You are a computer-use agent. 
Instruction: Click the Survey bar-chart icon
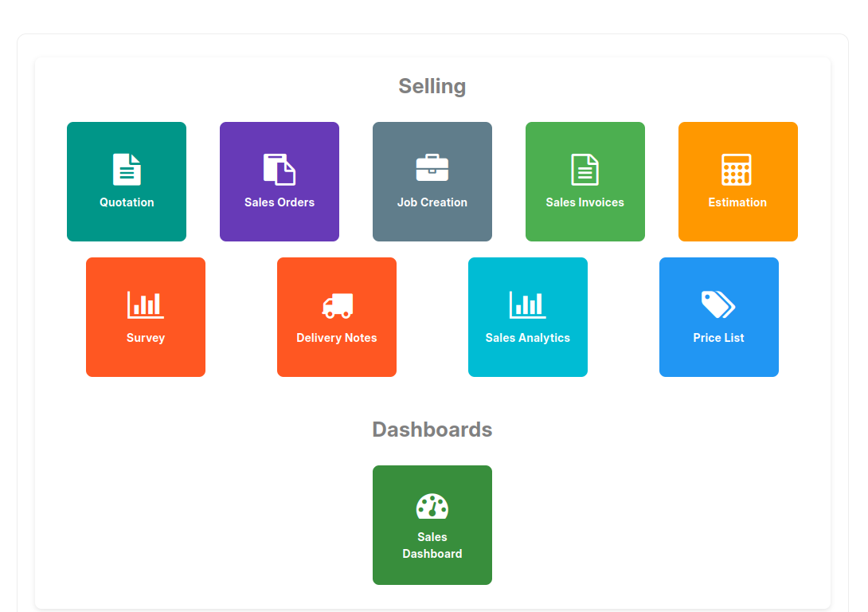click(145, 303)
